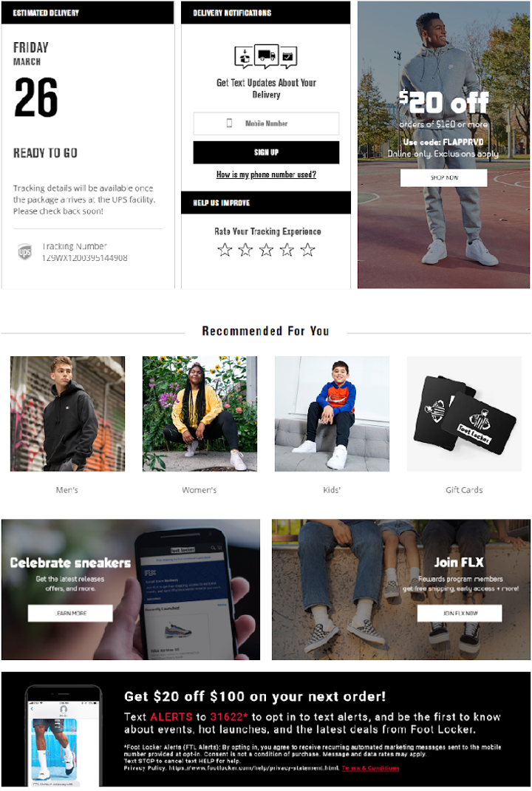This screenshot has width=532, height=791.
Task: Open the Kids' recommended category image
Action: 332,414
